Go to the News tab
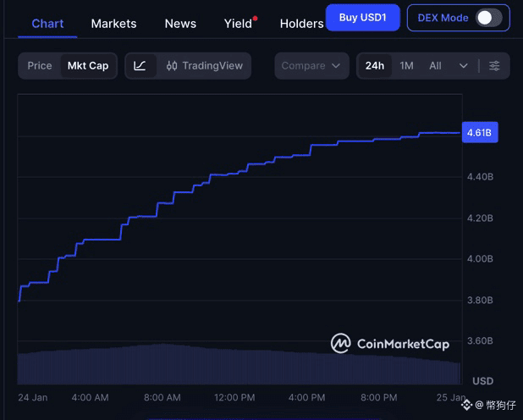 pos(180,24)
